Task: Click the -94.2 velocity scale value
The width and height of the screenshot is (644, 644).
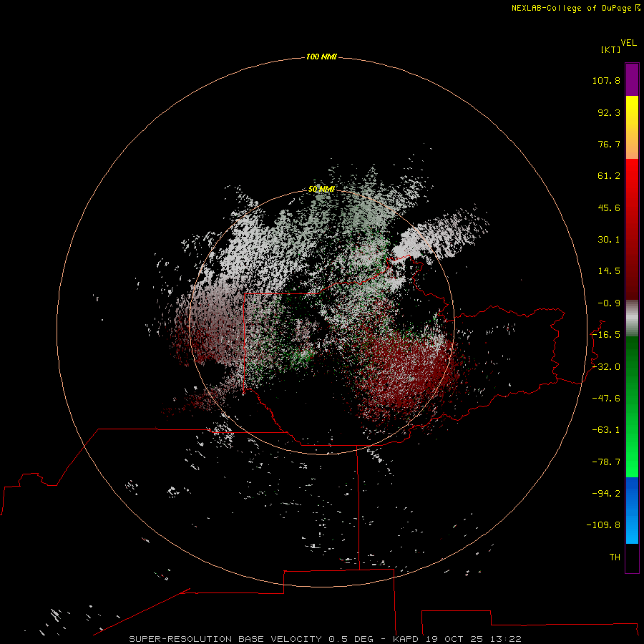Action: tap(606, 494)
